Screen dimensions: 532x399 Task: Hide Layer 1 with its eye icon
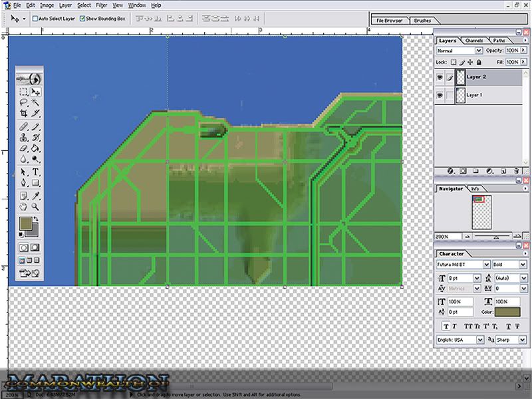440,95
